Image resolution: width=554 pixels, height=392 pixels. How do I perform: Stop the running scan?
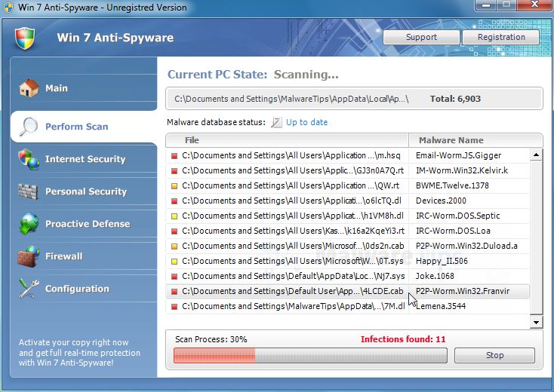click(x=494, y=355)
